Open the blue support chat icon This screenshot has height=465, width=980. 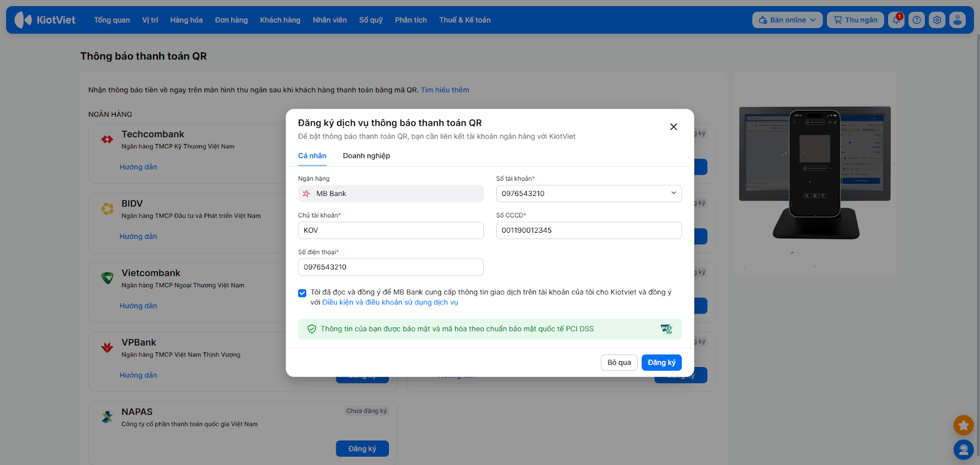963,450
